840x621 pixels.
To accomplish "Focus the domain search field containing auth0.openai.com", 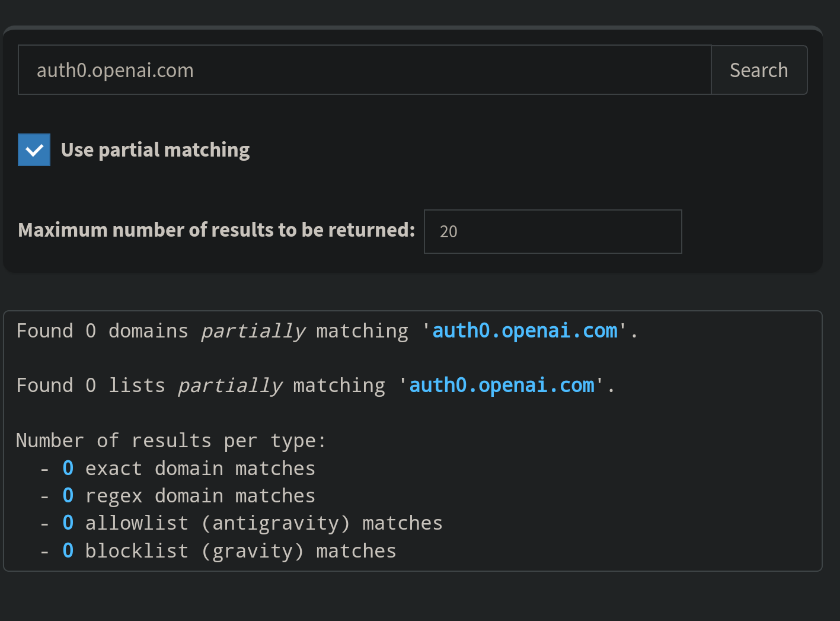I will pos(365,70).
